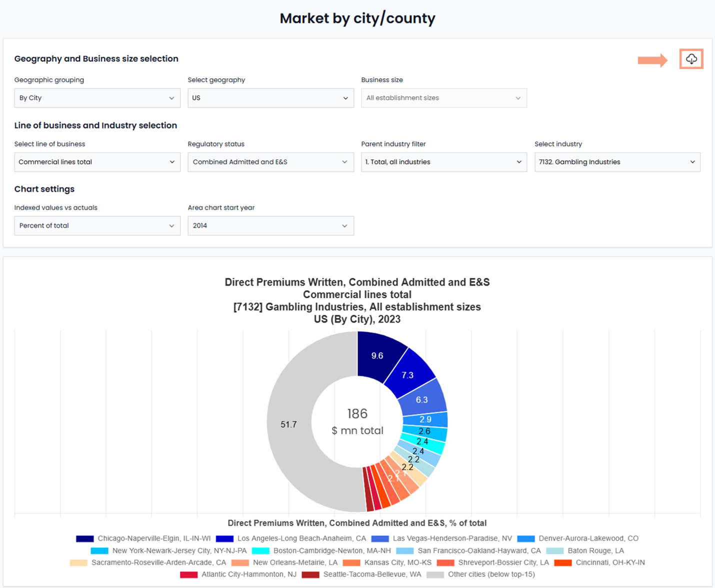Toggle Boston-Cambridge-Newton legend swatch
Viewport: 715px width, 588px height.
pyautogui.click(x=260, y=551)
